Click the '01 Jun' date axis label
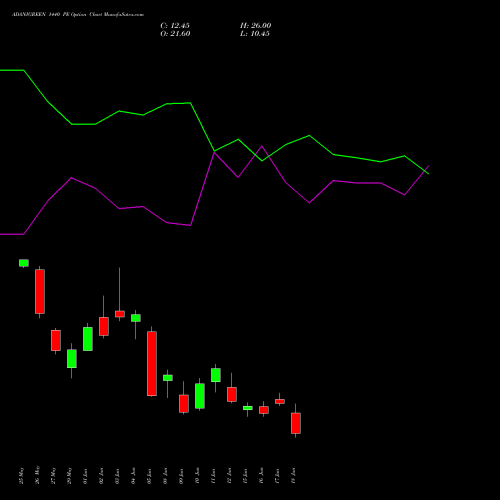500x500 pixels. [86, 476]
